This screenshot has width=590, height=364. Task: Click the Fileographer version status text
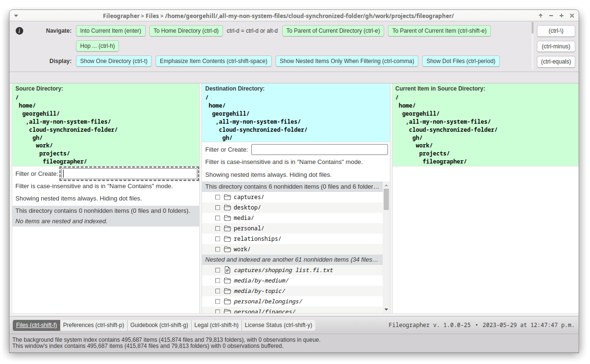tap(481, 325)
